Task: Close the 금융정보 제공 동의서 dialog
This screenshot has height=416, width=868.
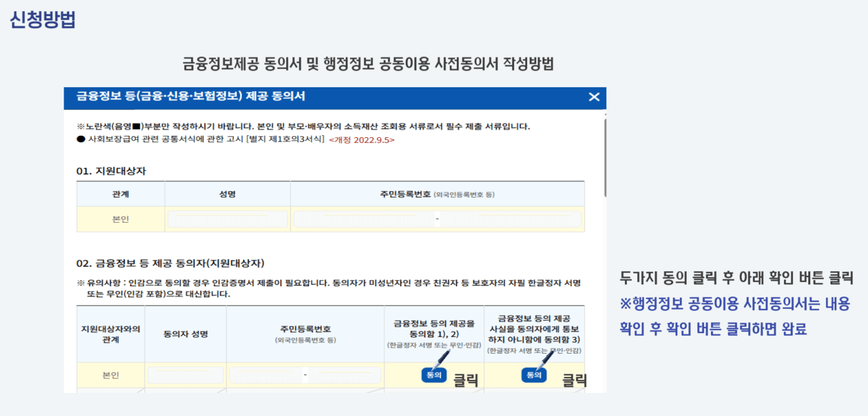Action: point(594,97)
